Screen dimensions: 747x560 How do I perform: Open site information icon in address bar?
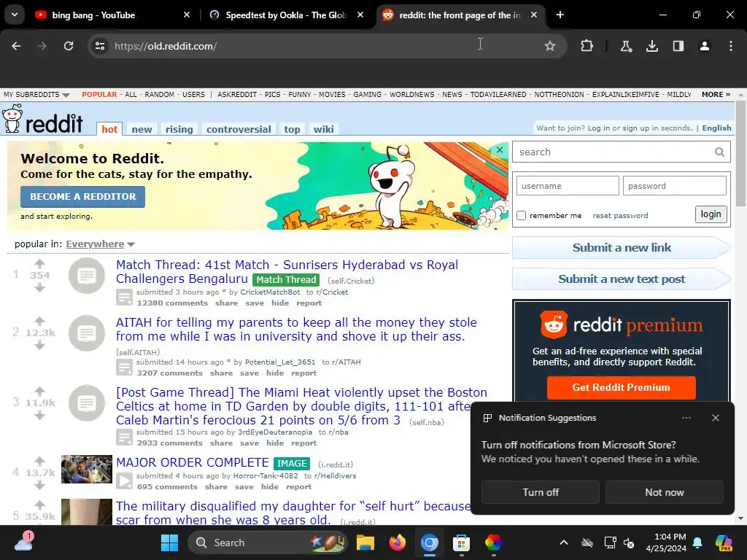[x=100, y=46]
